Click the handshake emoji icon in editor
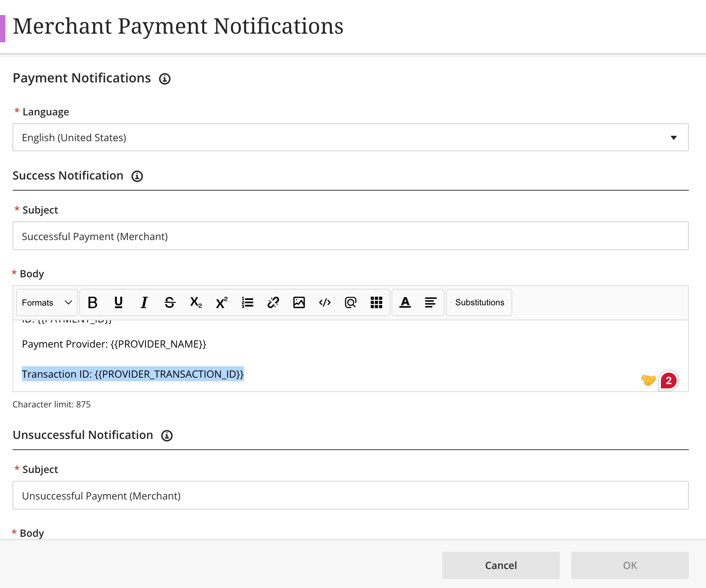 pyautogui.click(x=648, y=380)
